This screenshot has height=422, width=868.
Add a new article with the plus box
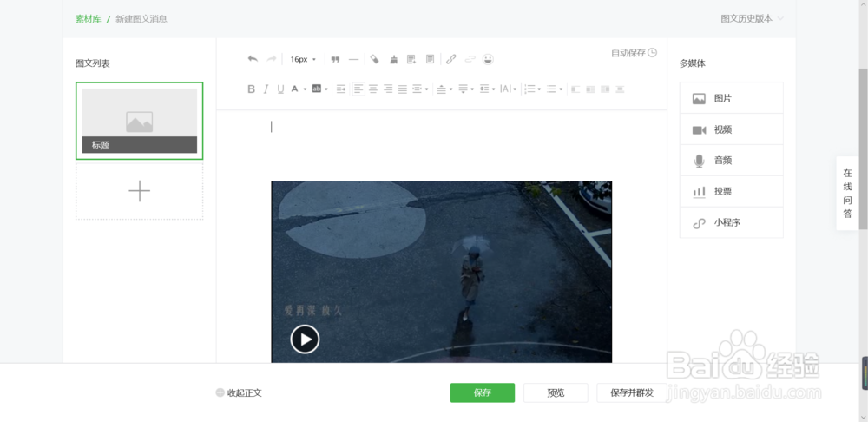[x=140, y=191]
